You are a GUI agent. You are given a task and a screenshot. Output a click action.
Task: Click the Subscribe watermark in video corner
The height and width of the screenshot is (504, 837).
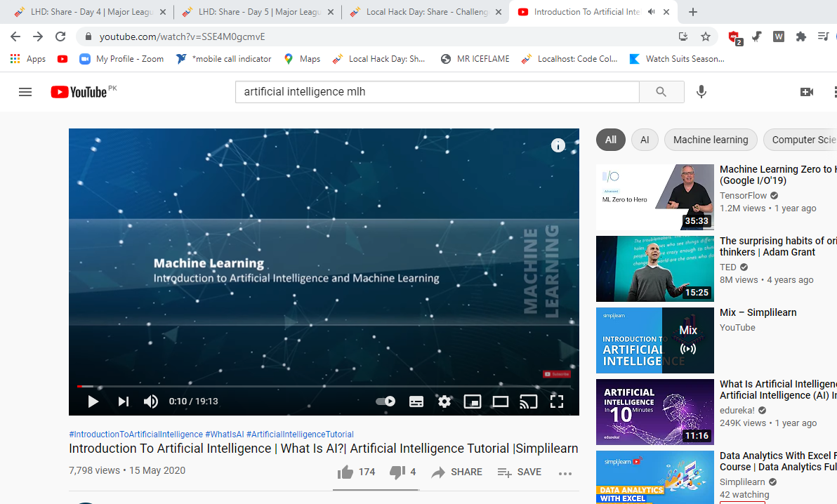[x=557, y=374]
